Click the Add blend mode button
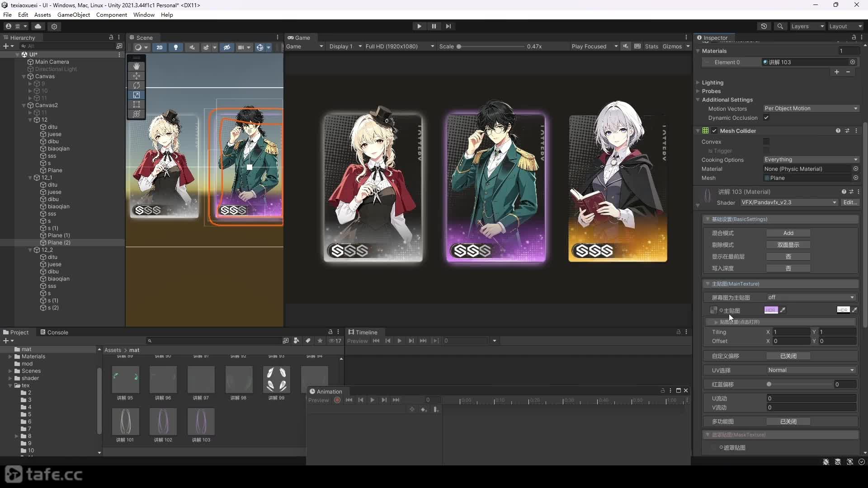This screenshot has height=488, width=868. coord(788,233)
